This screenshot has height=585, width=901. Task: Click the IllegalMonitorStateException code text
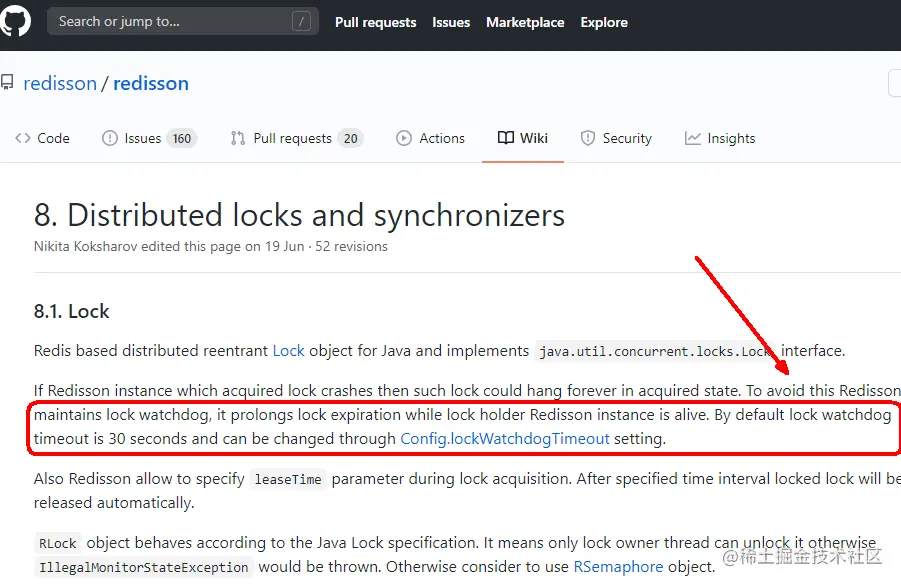point(144,568)
